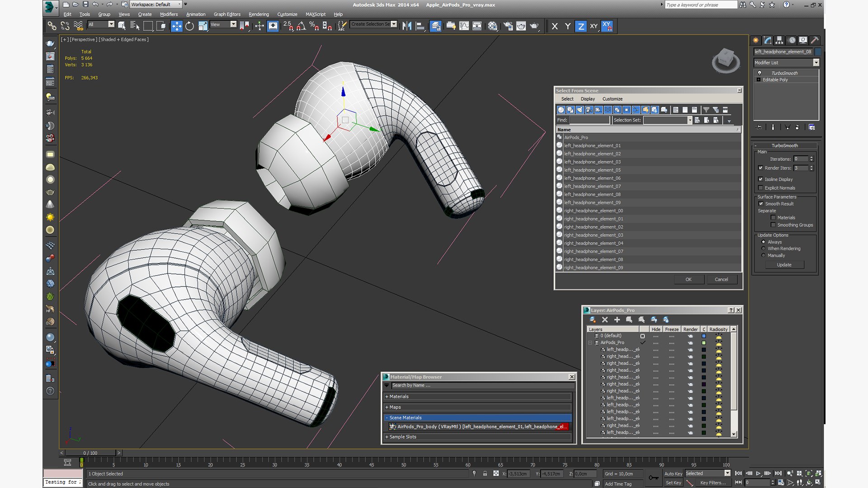868x488 pixels.
Task: Toggle the Isoline Display checkbox
Action: pyautogui.click(x=760, y=179)
